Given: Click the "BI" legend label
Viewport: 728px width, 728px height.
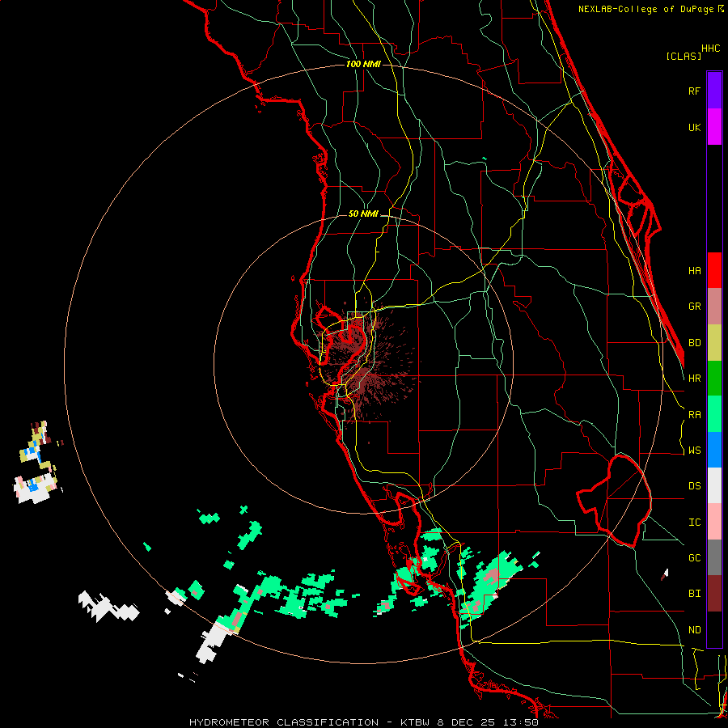Looking at the screenshot, I should tap(694, 594).
